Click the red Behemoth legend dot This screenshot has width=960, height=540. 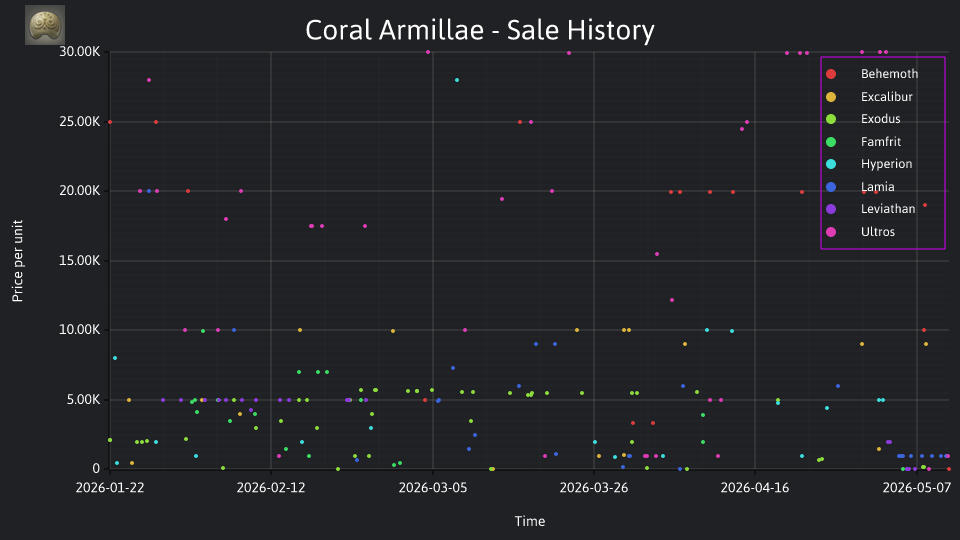pos(831,74)
